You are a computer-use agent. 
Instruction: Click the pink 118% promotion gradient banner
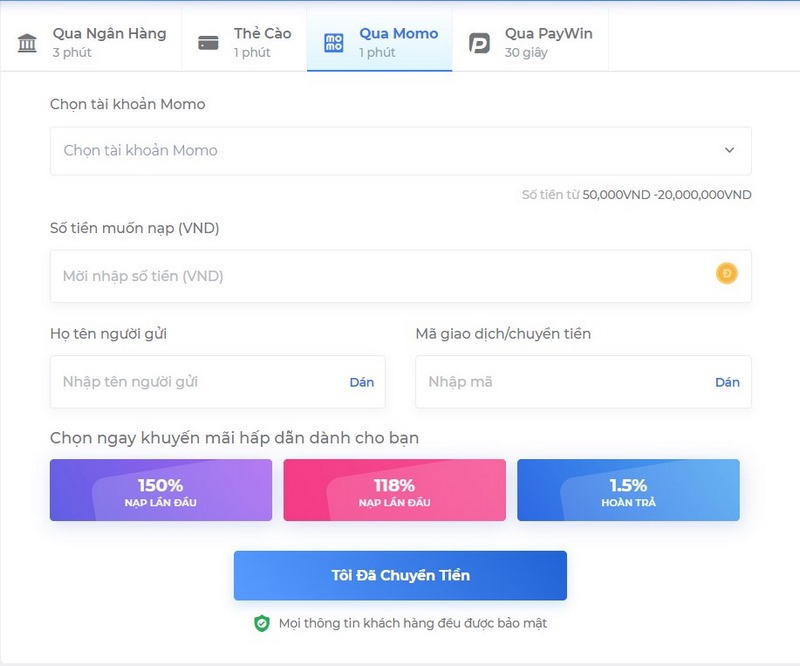(x=394, y=490)
